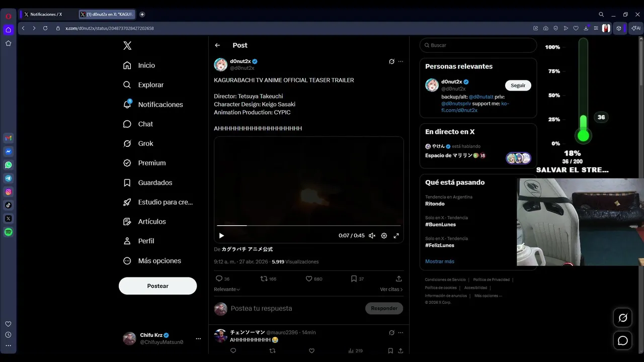Image resolution: width=644 pixels, height=362 pixels.
Task: Open Opera sidebar Spotify icon
Action: coord(9,232)
